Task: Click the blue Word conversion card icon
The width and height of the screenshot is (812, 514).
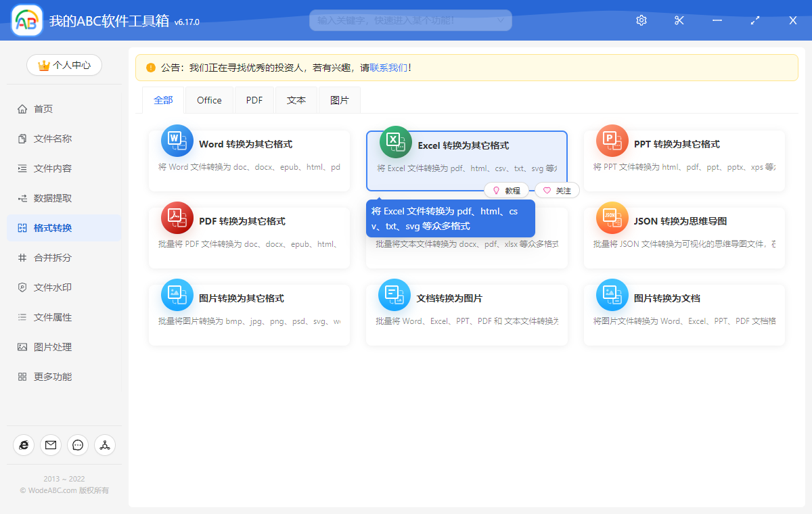Action: coord(177,141)
